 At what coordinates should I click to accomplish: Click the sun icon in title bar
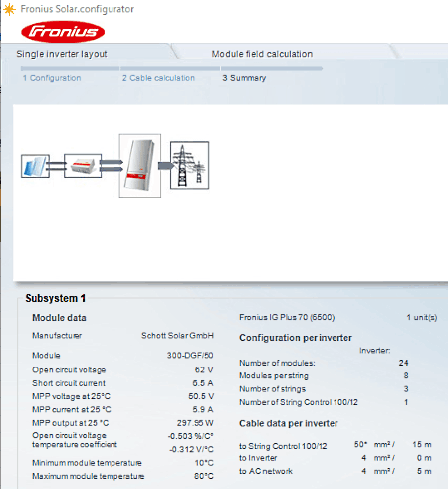click(x=9, y=9)
